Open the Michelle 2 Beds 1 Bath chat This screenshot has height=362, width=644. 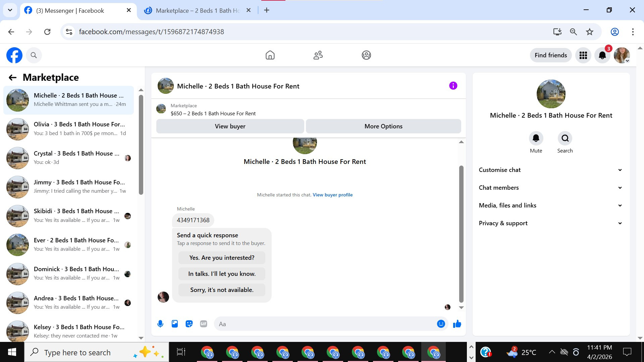point(68,100)
